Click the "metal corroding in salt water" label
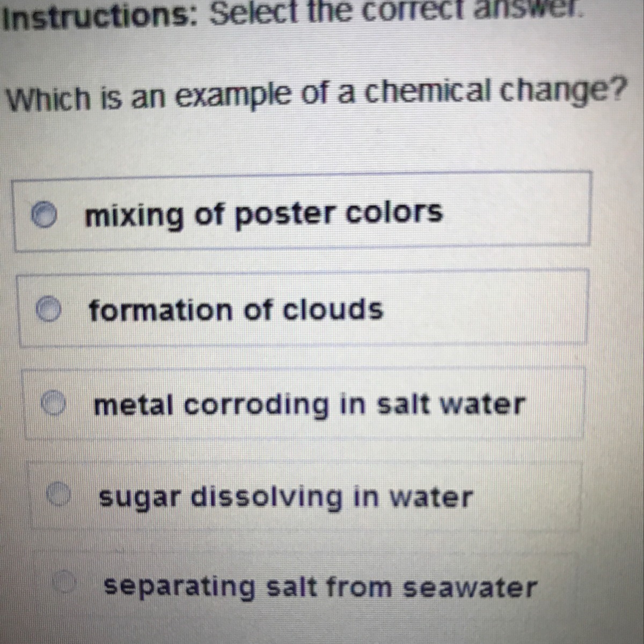This screenshot has height=644, width=644. (309, 404)
